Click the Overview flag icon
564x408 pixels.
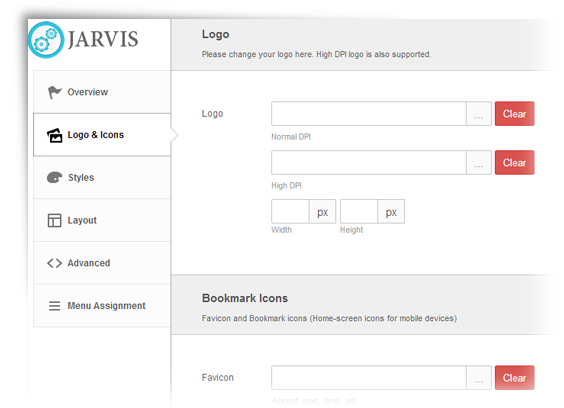[54, 92]
